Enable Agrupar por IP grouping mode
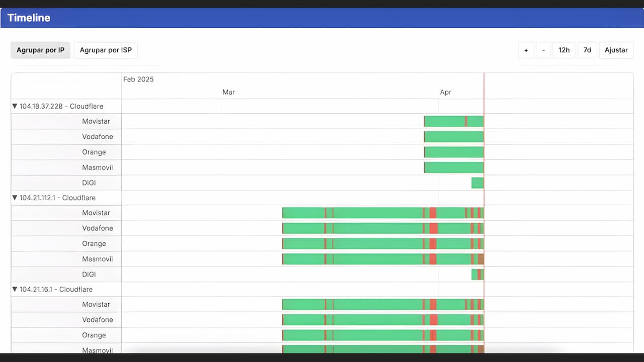 [40, 50]
